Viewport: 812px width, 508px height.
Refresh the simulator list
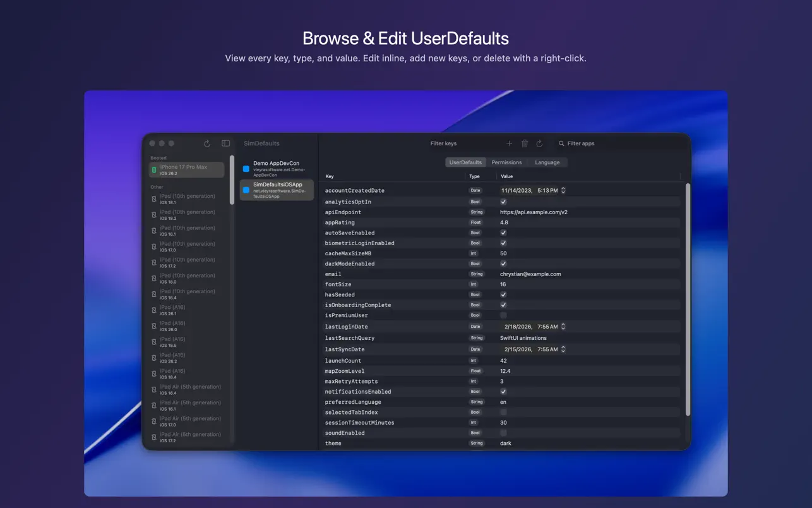207,143
